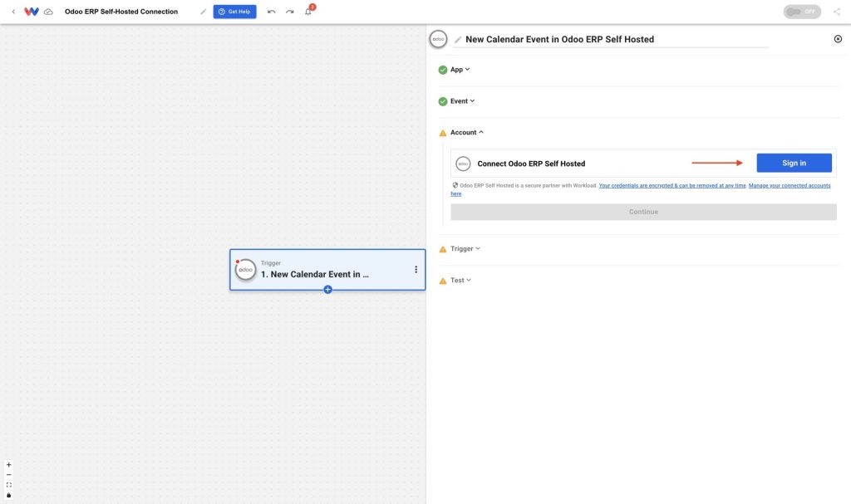The width and height of the screenshot is (851, 504).
Task: Click the Connect Odoo ERP Self Hosted label
Action: (x=531, y=164)
